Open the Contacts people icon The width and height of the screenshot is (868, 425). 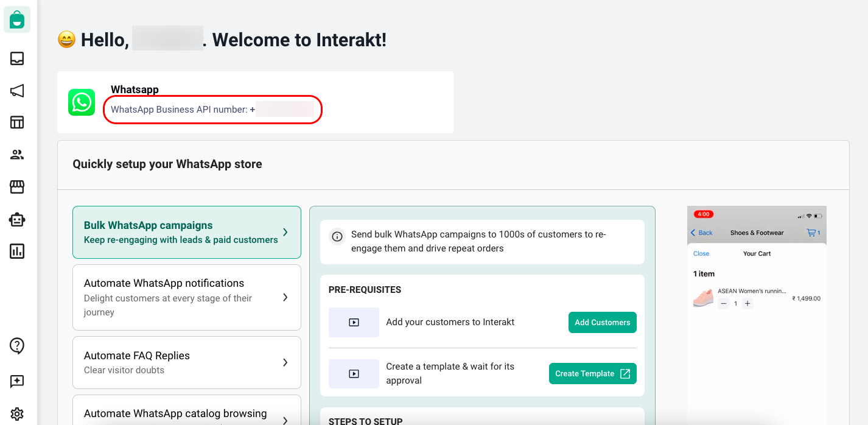[x=17, y=155]
